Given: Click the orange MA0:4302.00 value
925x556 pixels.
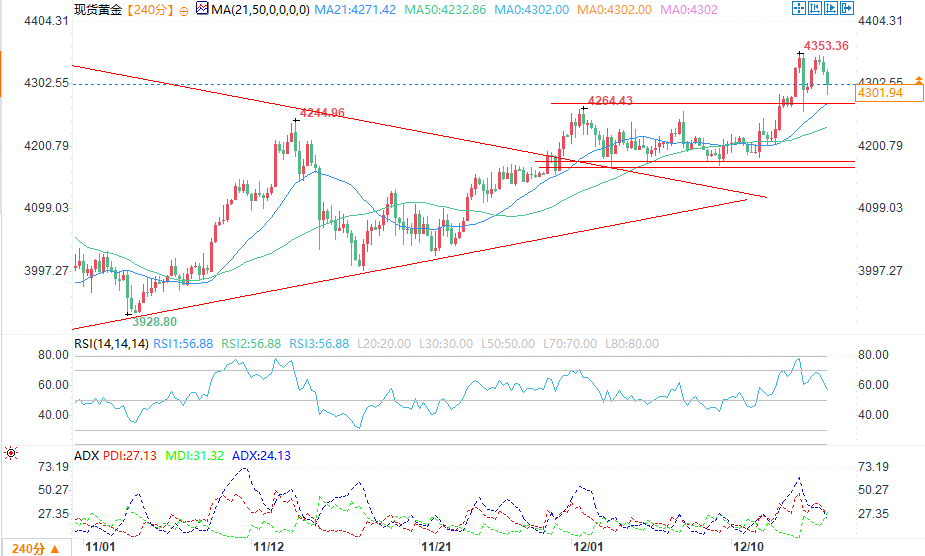Looking at the screenshot, I should 614,9.
